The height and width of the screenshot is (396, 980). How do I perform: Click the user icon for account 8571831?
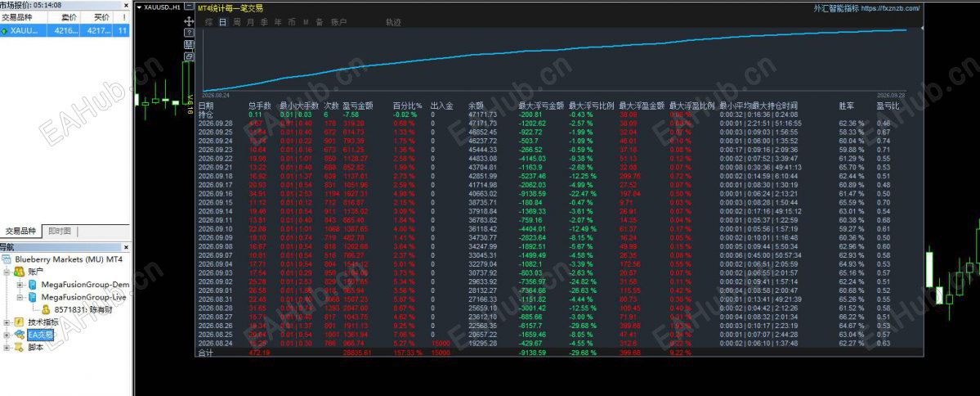(46, 309)
